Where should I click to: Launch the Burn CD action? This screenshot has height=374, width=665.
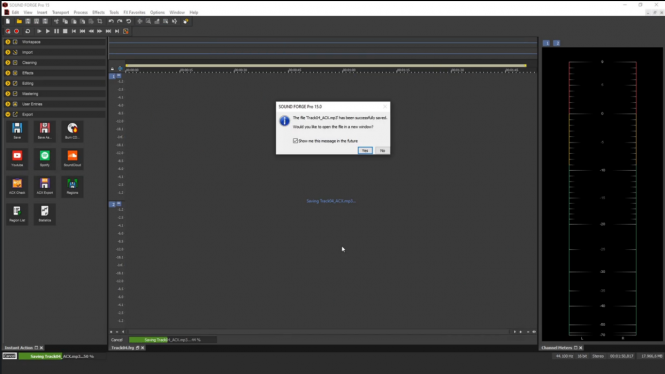72,131
